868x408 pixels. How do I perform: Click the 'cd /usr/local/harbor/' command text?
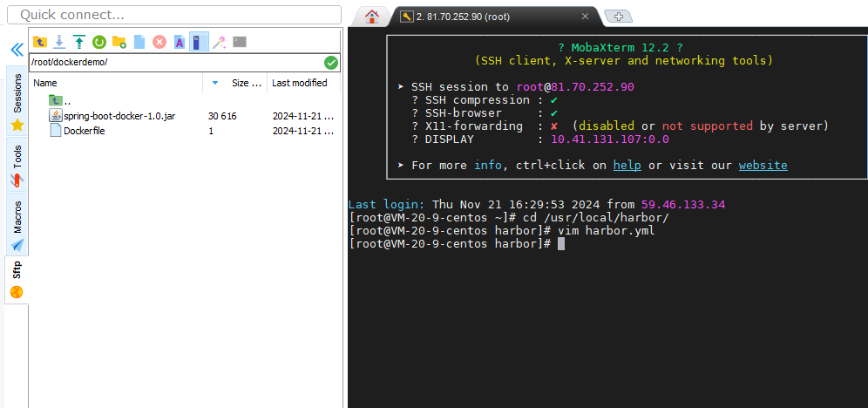coord(595,218)
